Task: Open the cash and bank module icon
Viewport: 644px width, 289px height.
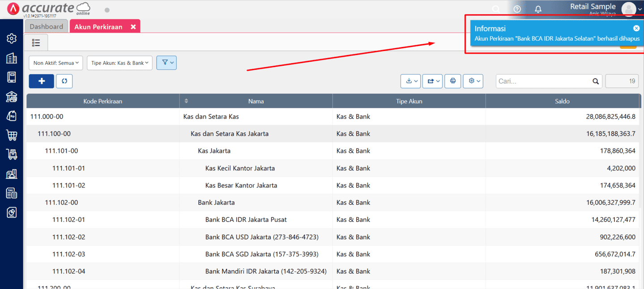Action: [x=12, y=97]
